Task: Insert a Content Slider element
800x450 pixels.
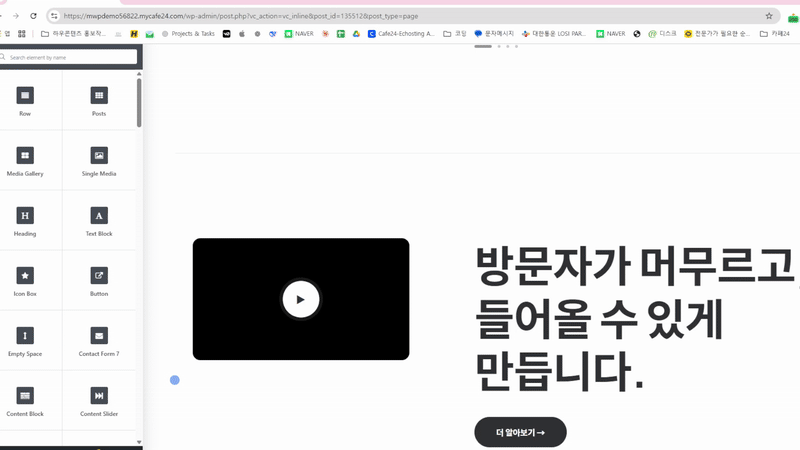Action: click(99, 395)
